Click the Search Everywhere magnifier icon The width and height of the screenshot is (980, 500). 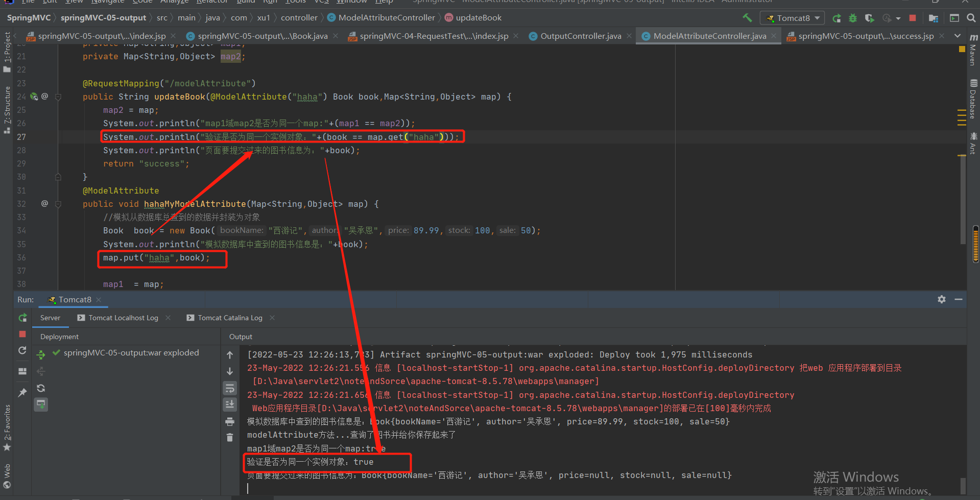(x=971, y=18)
